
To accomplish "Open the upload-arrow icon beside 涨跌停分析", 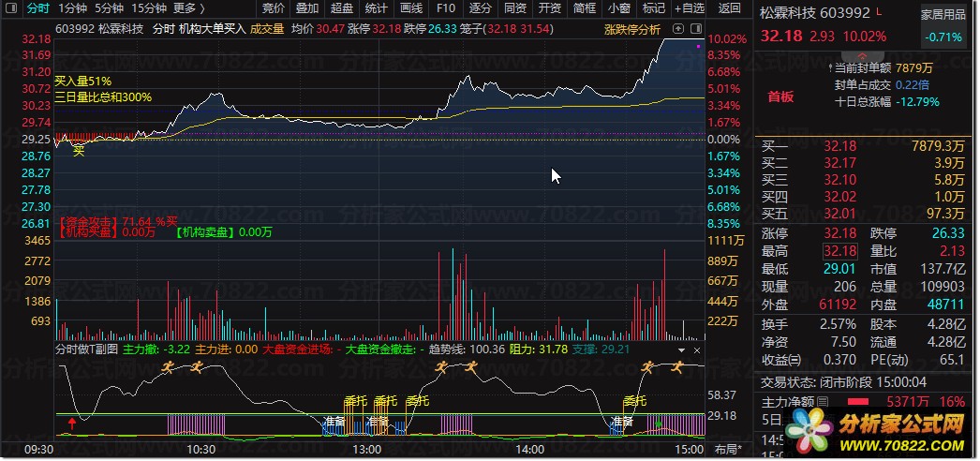I will pyautogui.click(x=678, y=29).
